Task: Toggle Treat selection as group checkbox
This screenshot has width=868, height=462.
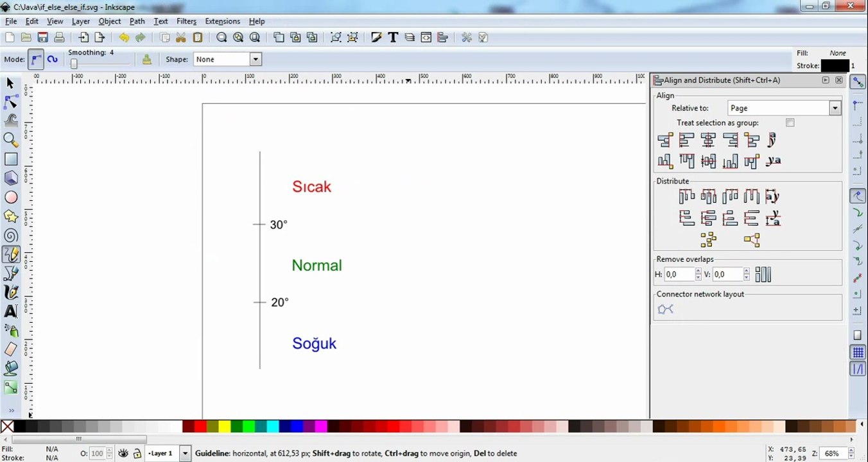Action: [x=790, y=123]
